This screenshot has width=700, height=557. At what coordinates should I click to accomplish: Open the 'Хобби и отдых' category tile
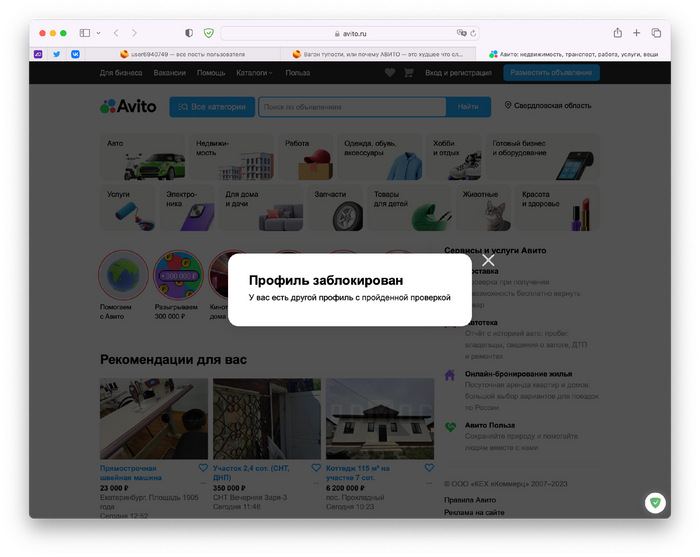pos(454,157)
